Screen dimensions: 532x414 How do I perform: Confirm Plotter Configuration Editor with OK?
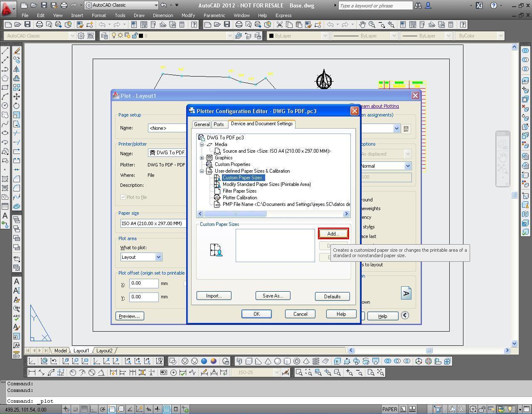[x=256, y=314]
